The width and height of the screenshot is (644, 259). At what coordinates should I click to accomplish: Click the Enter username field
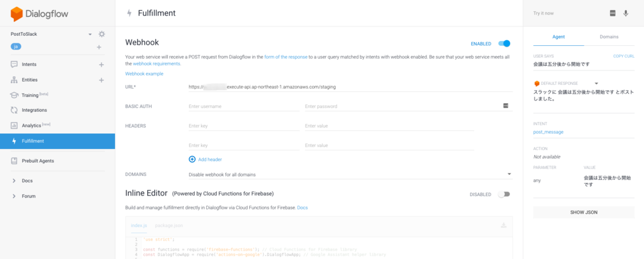click(244, 106)
